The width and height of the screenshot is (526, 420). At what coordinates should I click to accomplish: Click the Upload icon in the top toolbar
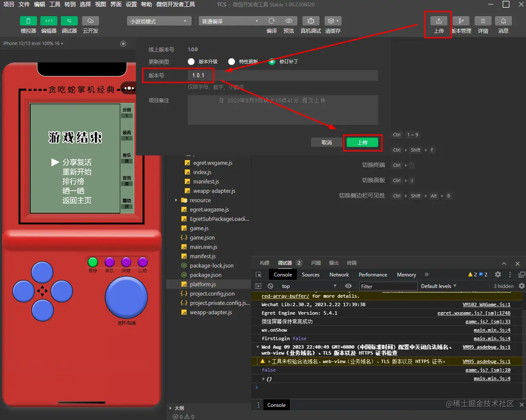pos(438,21)
